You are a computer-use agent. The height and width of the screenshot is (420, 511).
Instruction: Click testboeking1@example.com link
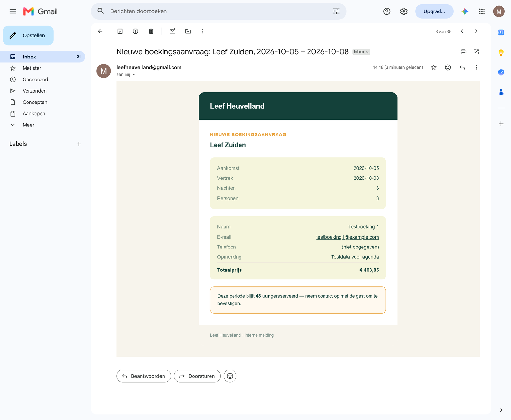[x=347, y=237]
